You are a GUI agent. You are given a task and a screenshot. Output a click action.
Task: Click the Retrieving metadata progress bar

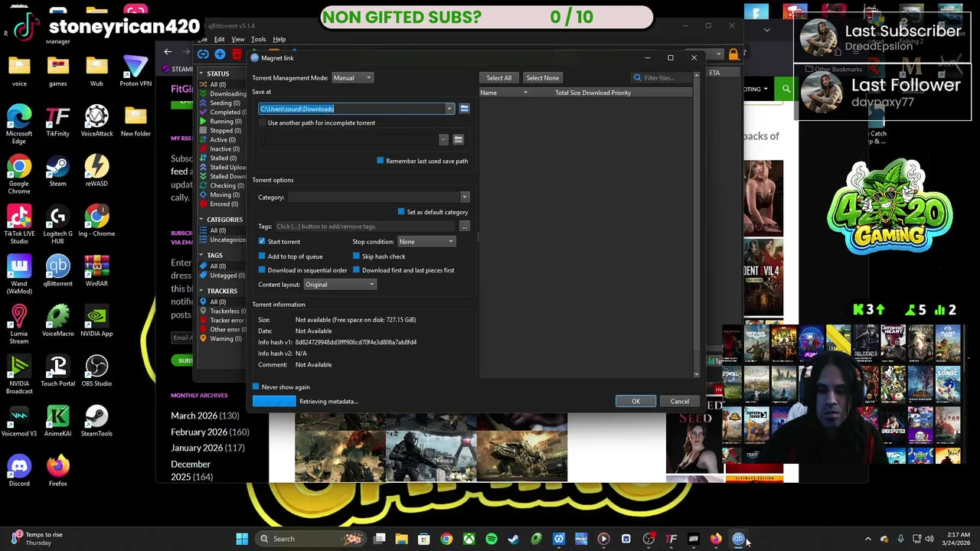point(274,401)
